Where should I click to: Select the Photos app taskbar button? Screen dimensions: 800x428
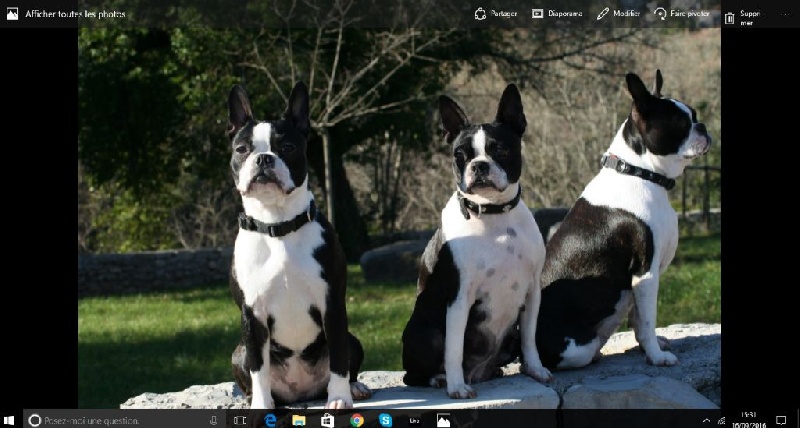(x=443, y=420)
